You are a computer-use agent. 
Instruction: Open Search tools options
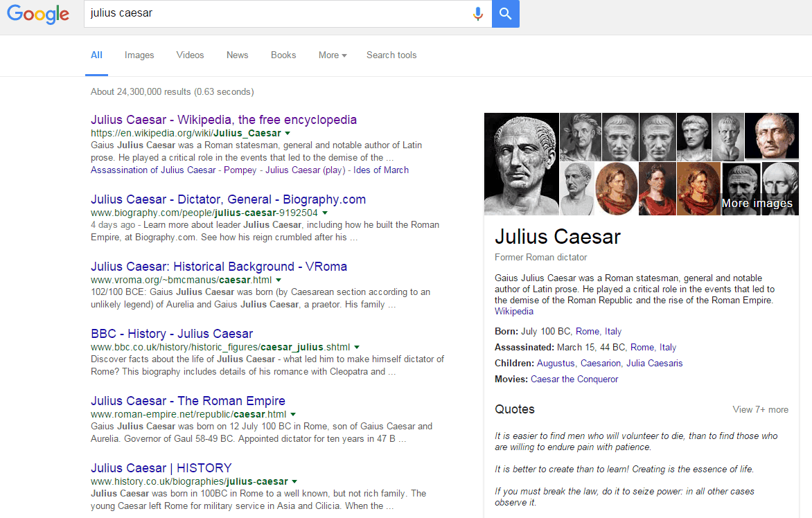[x=391, y=55]
